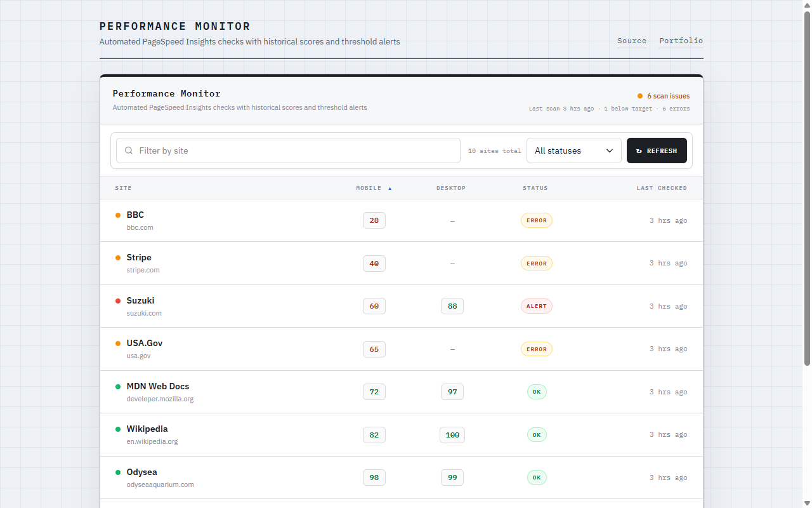The image size is (812, 508).
Task: Click the en.wikipedia.org domain text
Action: pyautogui.click(x=152, y=441)
